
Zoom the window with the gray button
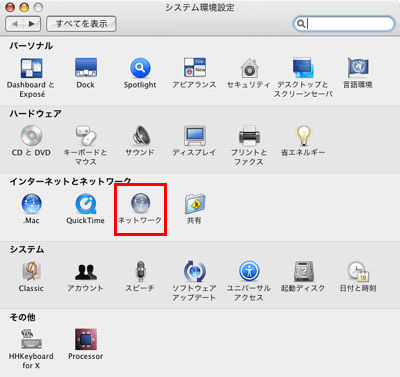click(x=39, y=7)
